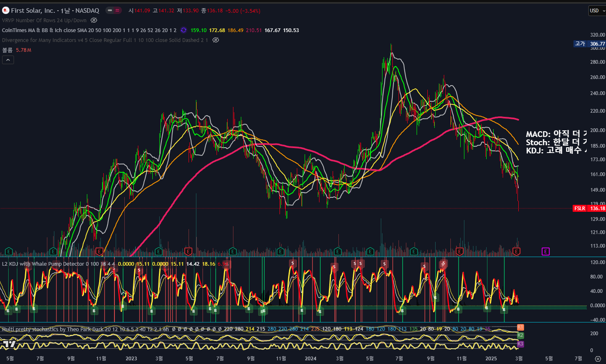The height and width of the screenshot is (364, 606).
Task: Toggle the market status pill next to NASDAQ
Action: [x=114, y=10]
